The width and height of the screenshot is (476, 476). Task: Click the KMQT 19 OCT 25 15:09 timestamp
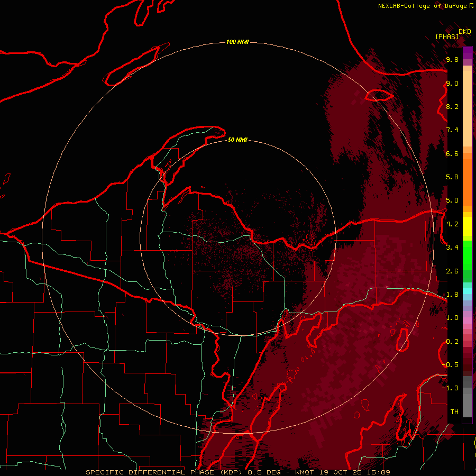coord(342,472)
